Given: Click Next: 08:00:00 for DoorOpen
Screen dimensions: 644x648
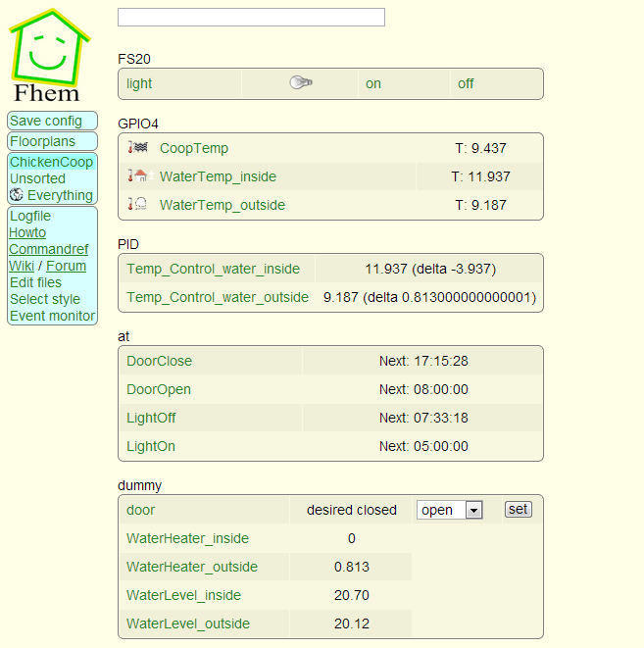Looking at the screenshot, I should click(x=423, y=389).
